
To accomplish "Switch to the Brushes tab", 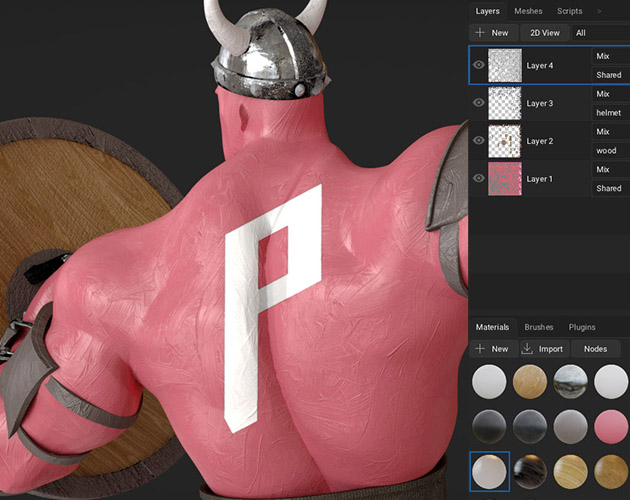I will 538,327.
